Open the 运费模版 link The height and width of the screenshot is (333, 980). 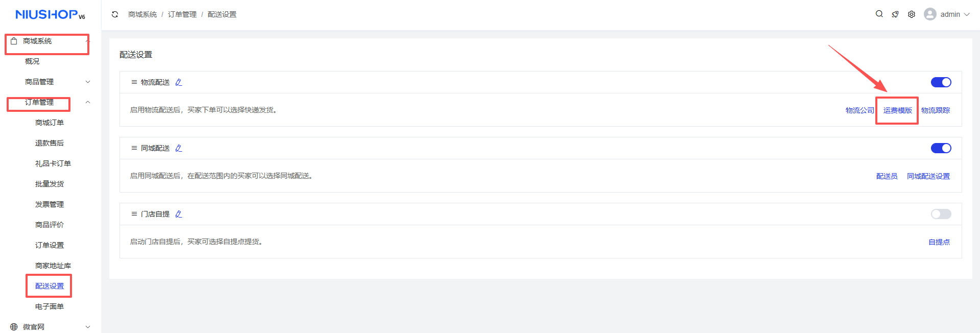click(x=897, y=110)
